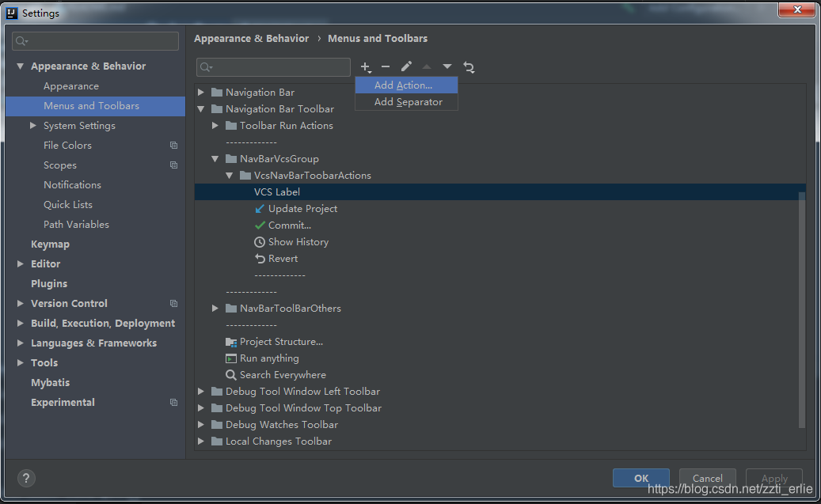Choose Add Action... from the popup menu
Image resolution: width=821 pixels, height=504 pixels.
(x=403, y=85)
